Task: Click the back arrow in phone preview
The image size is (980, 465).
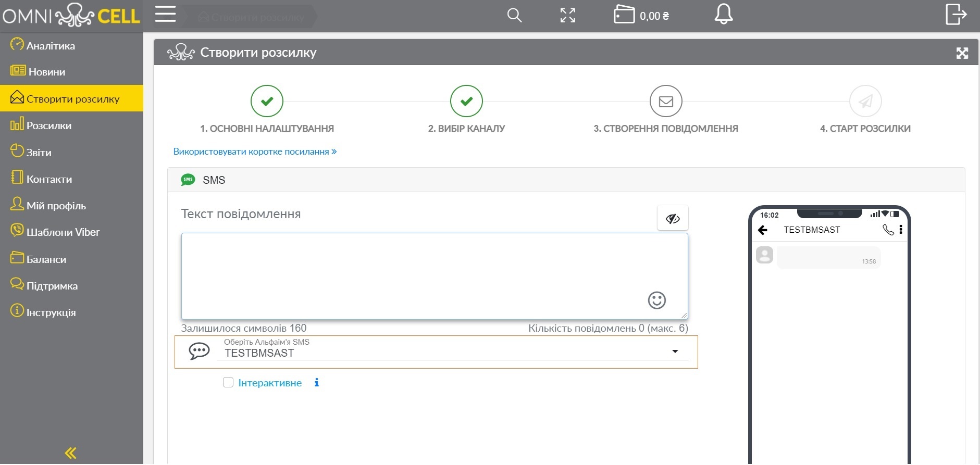Action: tap(763, 230)
